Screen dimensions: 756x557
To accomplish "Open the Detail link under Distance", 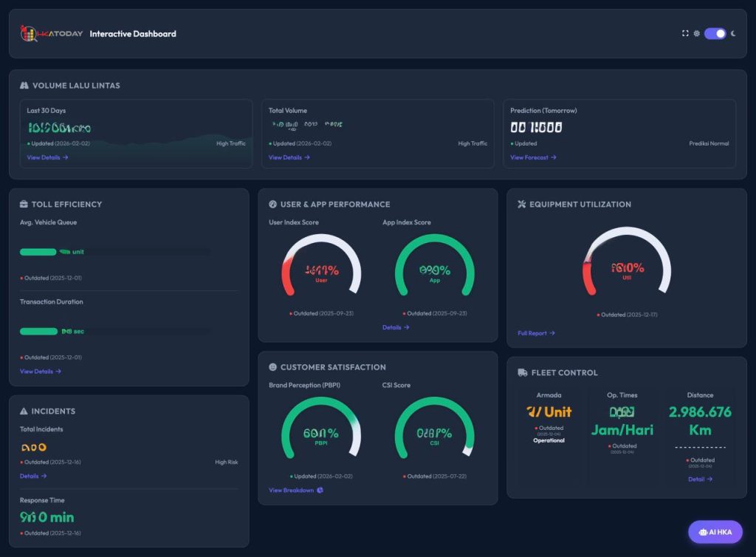I will click(x=700, y=479).
